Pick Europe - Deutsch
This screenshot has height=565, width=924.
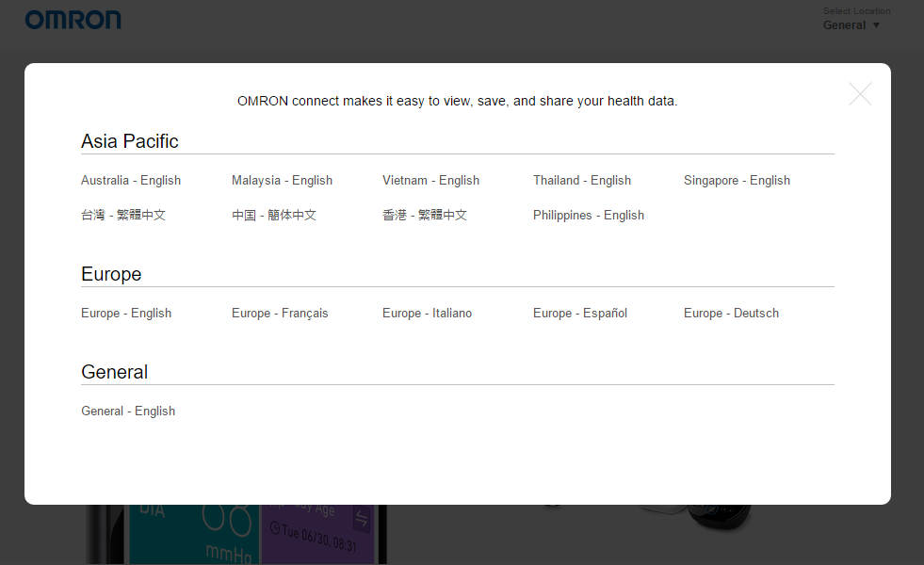click(x=731, y=313)
